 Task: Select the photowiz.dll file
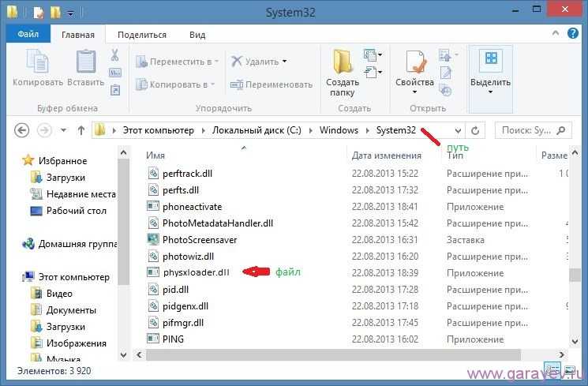[188, 257]
